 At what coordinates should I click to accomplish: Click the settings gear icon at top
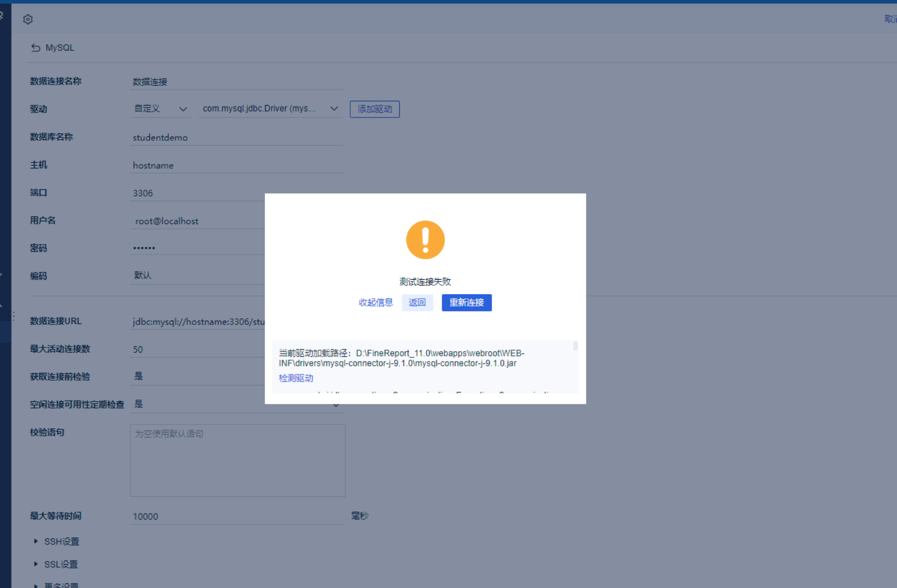pos(28,19)
